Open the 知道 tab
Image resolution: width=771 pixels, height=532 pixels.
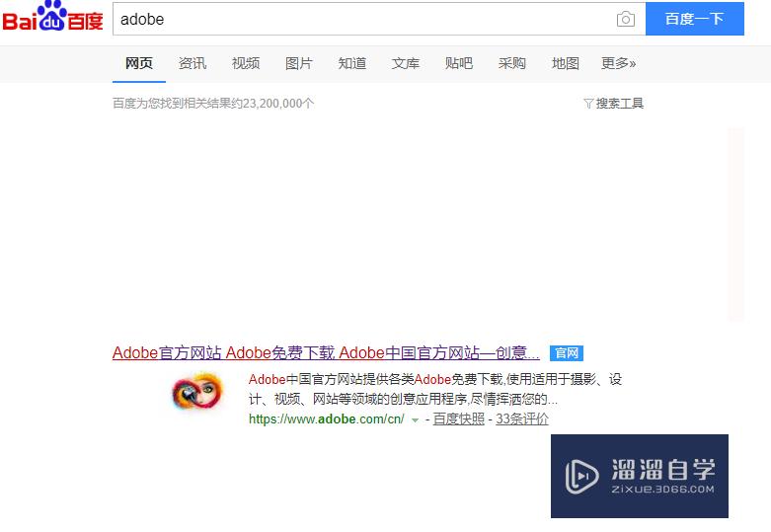coord(352,63)
